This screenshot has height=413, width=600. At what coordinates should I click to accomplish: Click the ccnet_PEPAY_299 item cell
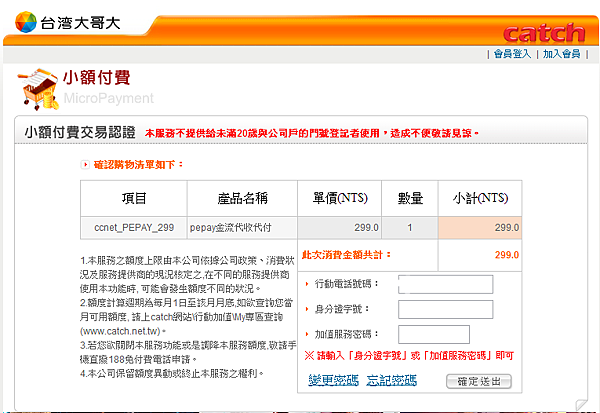pos(134,228)
